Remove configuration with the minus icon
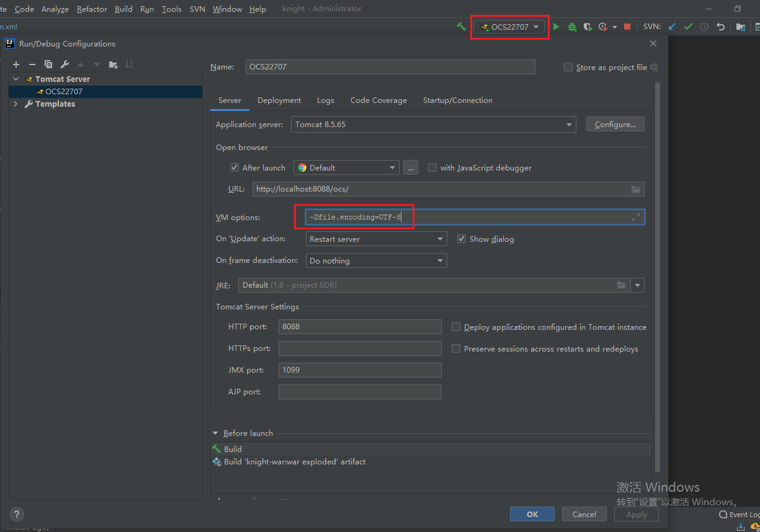Image resolution: width=760 pixels, height=532 pixels. [x=32, y=64]
